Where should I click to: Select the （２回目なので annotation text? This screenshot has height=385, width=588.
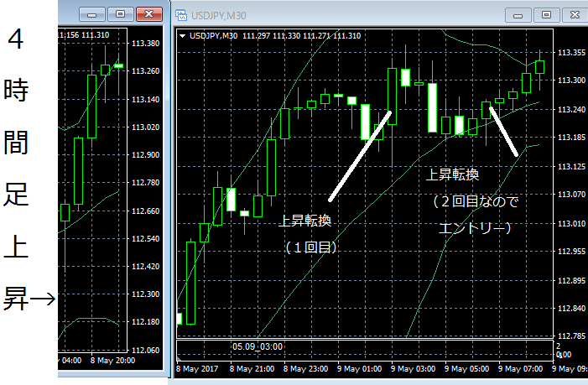click(476, 201)
